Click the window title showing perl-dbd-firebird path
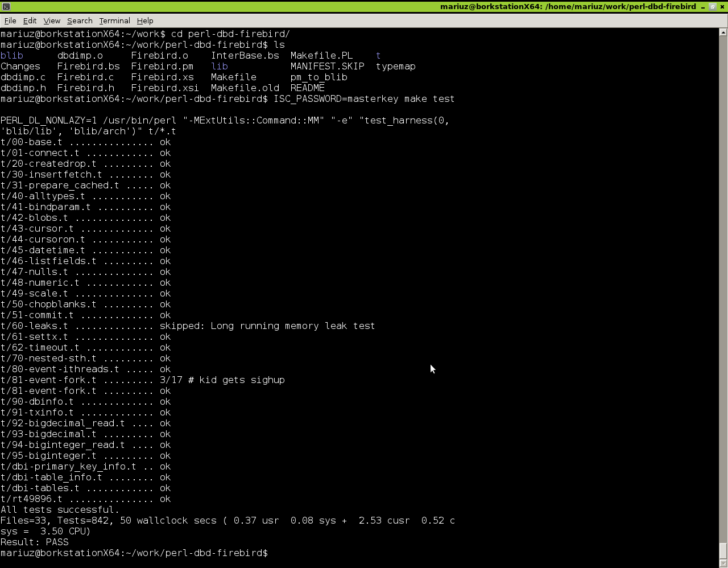The image size is (728, 568). [x=568, y=7]
